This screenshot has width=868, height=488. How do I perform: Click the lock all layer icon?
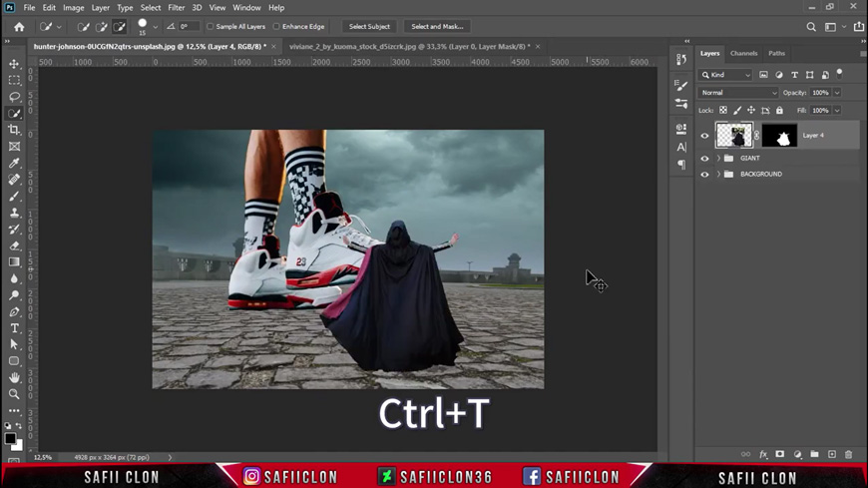pos(779,111)
